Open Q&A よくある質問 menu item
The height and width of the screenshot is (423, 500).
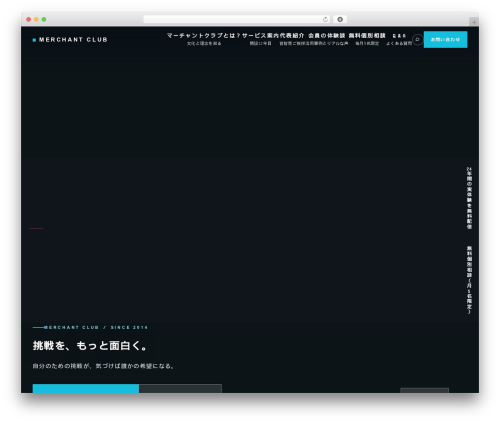399,39
